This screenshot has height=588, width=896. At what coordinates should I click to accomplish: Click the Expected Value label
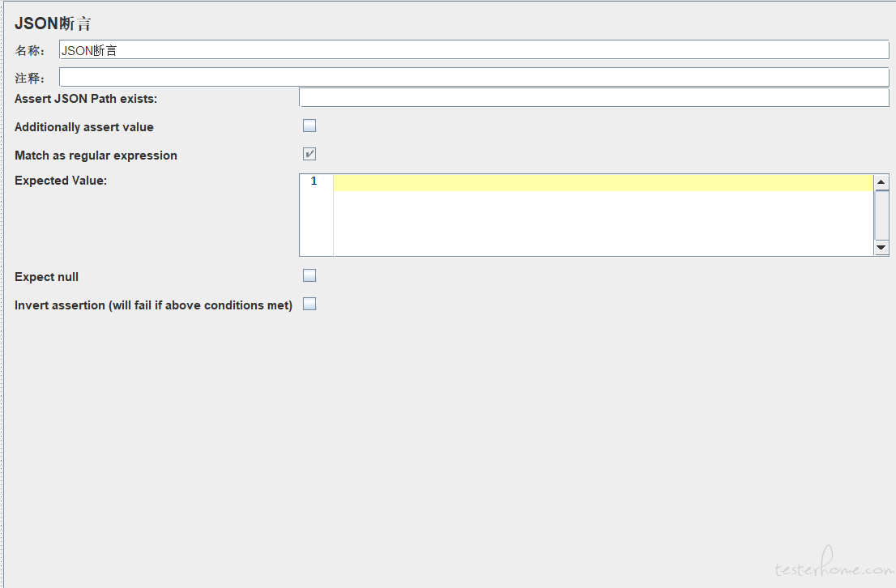(61, 181)
